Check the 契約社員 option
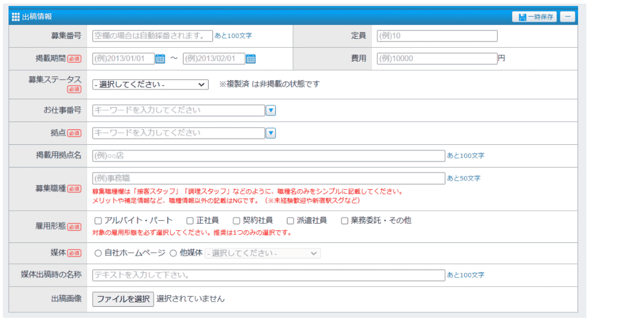Viewport: 644px width, 321px height. pyautogui.click(x=236, y=220)
